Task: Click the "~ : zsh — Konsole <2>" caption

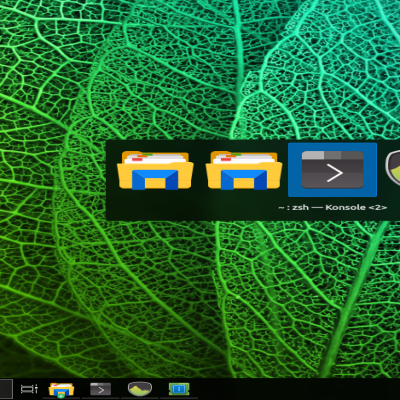Action: coord(333,207)
